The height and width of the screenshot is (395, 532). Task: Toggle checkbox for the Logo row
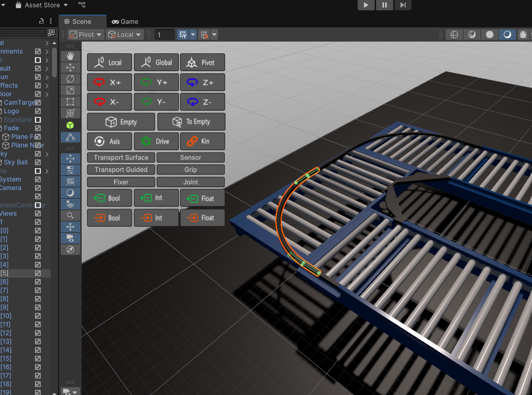pos(38,111)
